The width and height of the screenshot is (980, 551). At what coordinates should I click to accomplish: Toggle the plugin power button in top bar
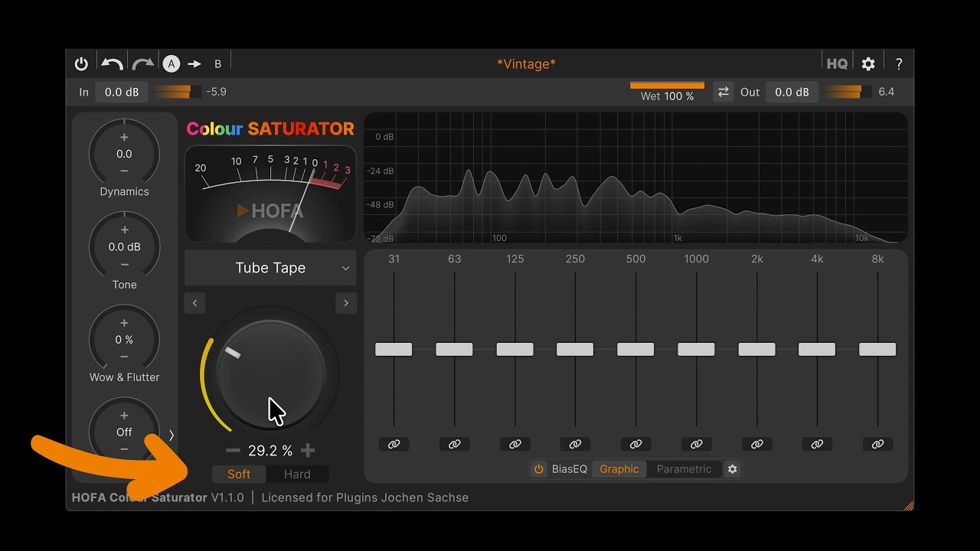pos(81,64)
